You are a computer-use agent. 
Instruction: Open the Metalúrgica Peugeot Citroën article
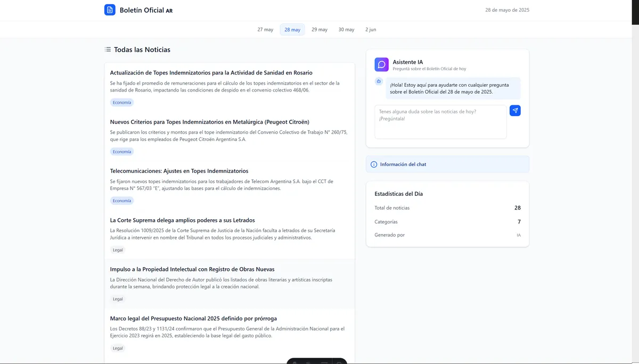pos(210,122)
